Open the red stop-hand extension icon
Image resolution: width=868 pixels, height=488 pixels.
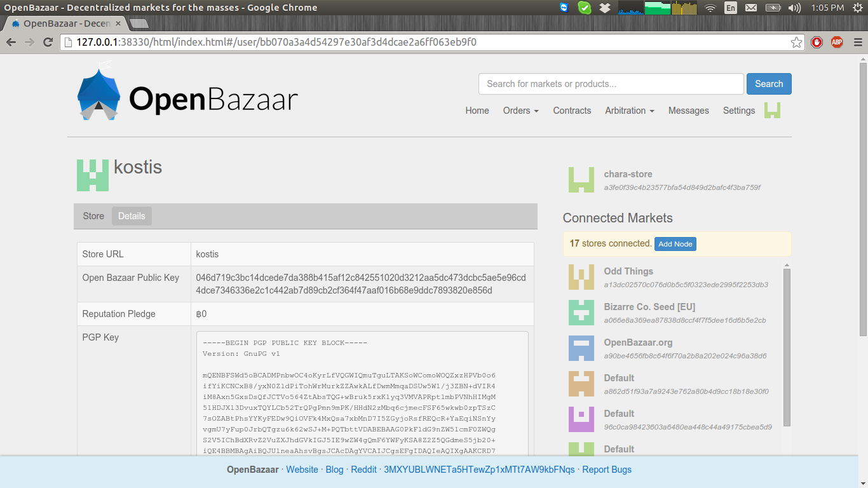click(817, 43)
